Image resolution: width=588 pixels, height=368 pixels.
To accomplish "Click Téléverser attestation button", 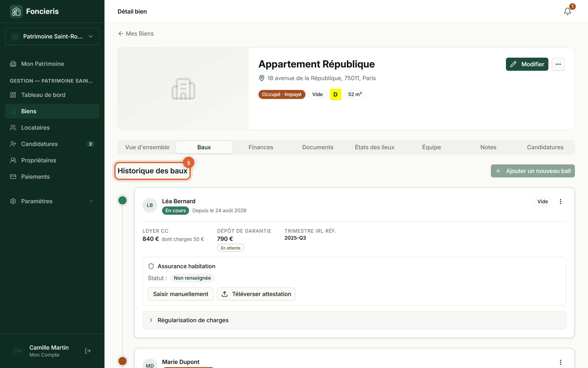I will click(256, 294).
